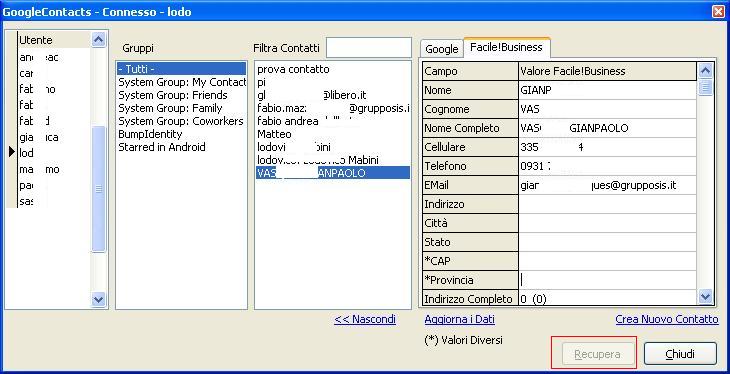Screen dimensions: 730x374
Task: Select System Group: Friends
Action: point(181,95)
